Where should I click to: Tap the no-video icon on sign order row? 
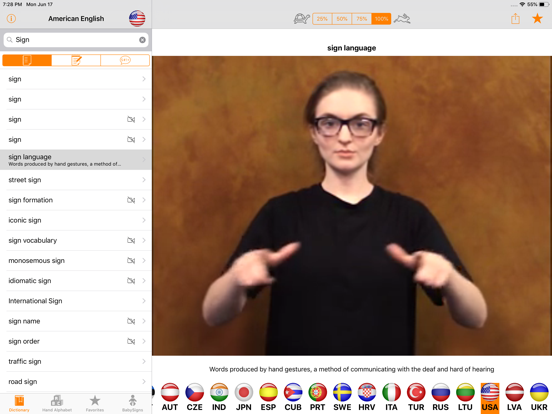(131, 341)
